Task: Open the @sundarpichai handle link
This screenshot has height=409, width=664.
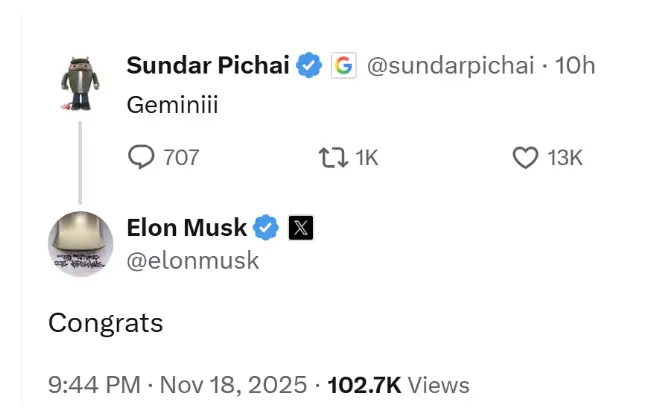Action: 451,66
